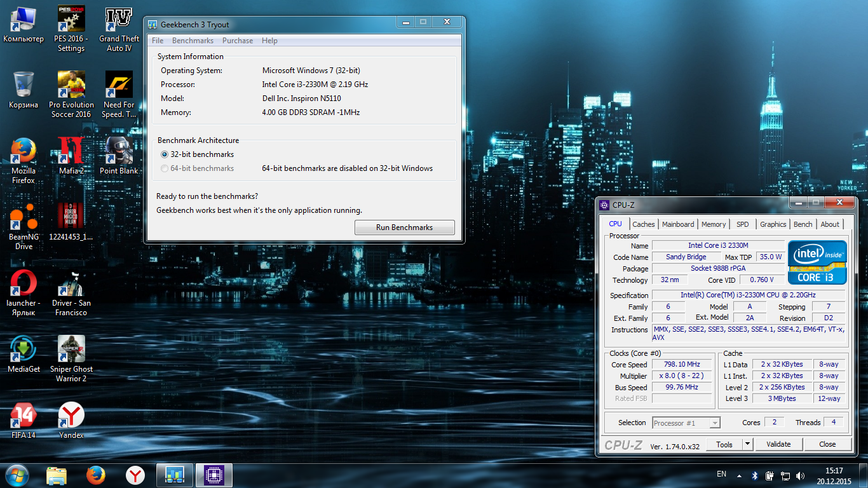
Task: Click the Intel Core i3 logo in CPU-Z
Action: [817, 262]
